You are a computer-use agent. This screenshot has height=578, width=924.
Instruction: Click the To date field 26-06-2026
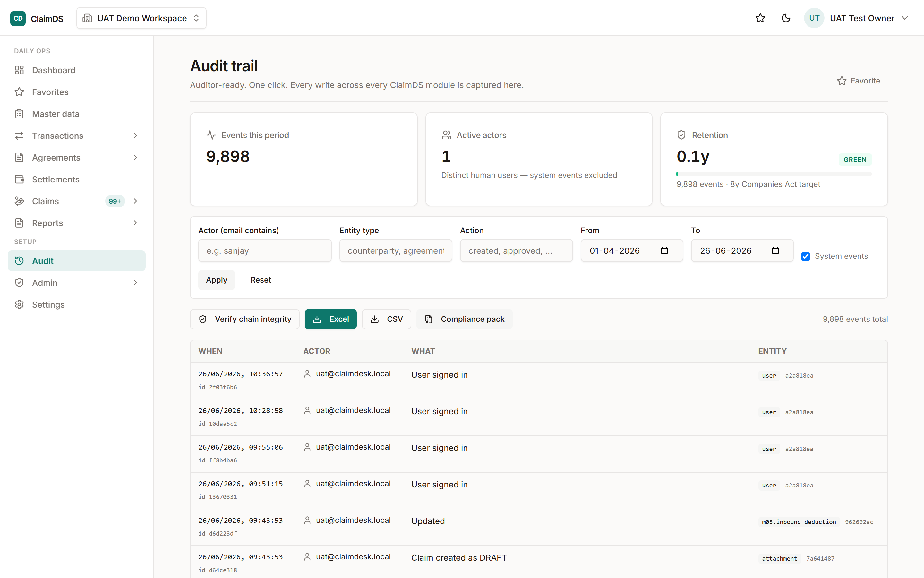click(x=742, y=250)
